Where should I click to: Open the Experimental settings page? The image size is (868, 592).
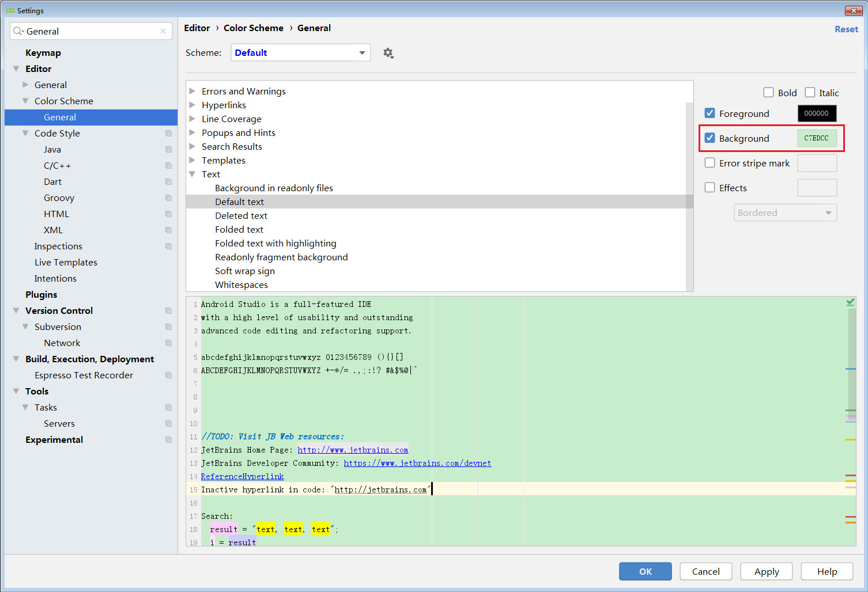[x=54, y=439]
